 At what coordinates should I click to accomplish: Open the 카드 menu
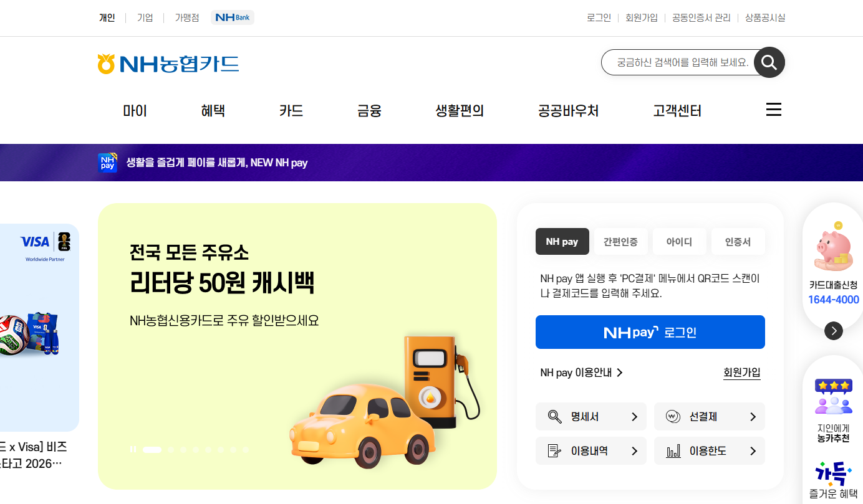pos(291,111)
